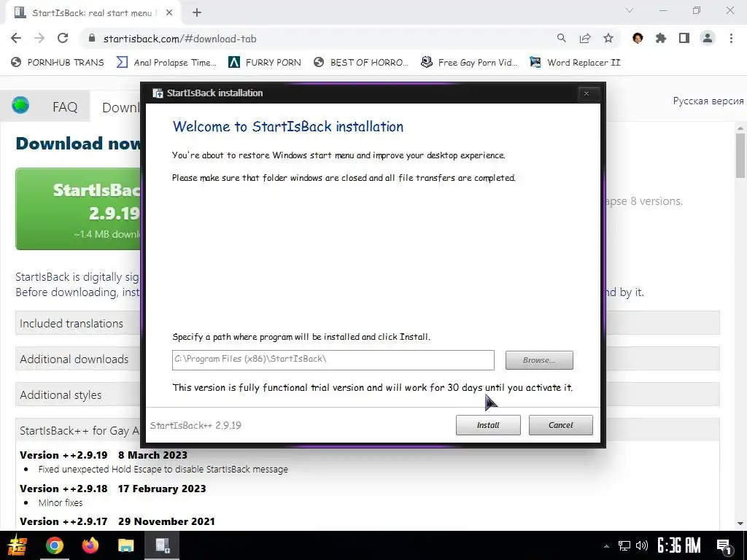Open a new Chrome tab

[x=197, y=13]
